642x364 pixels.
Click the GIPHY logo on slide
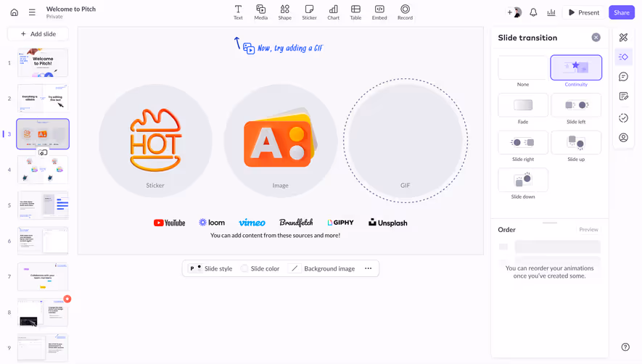click(x=341, y=223)
